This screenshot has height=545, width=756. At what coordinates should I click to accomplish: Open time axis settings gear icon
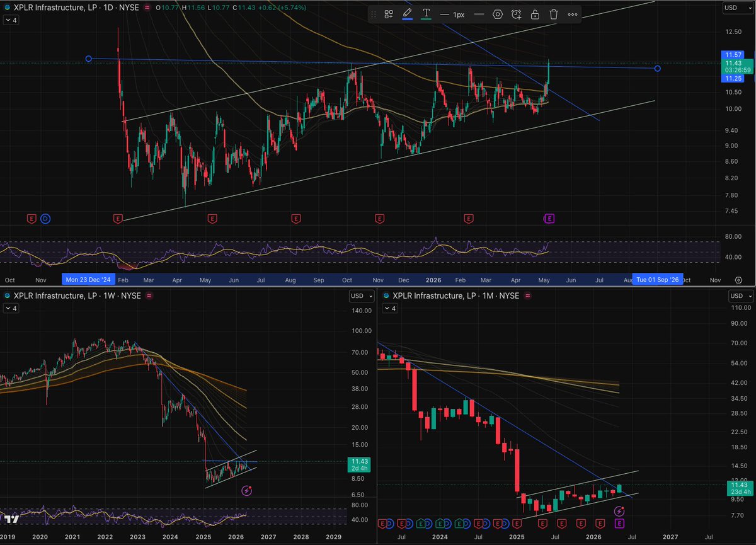pyautogui.click(x=738, y=279)
